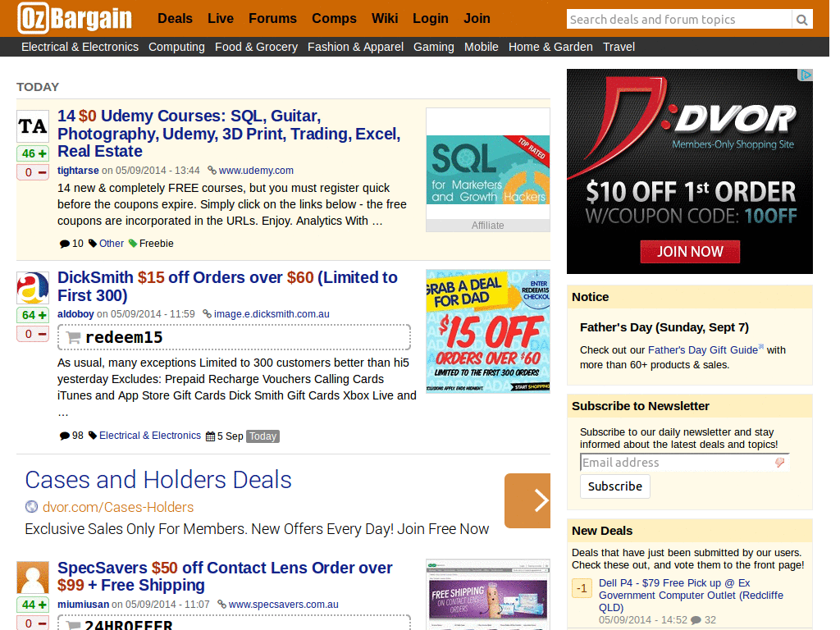Click the -1 vote badge on Dell P4 deal
This screenshot has height=630, width=840.
582,588
